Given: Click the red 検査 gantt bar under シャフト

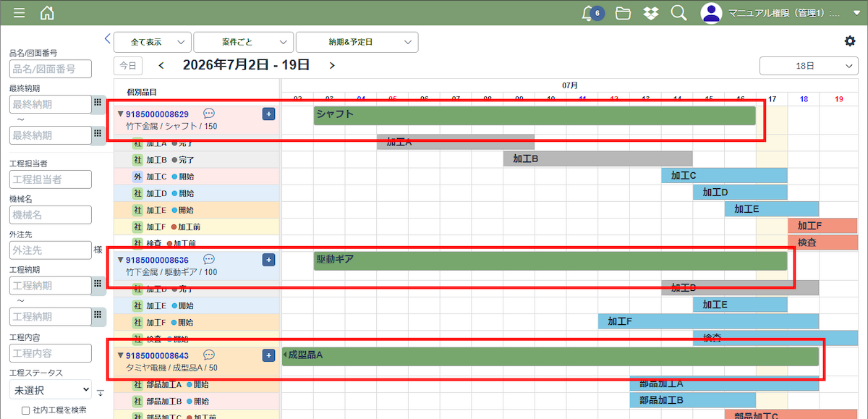Looking at the screenshot, I should pyautogui.click(x=823, y=242).
